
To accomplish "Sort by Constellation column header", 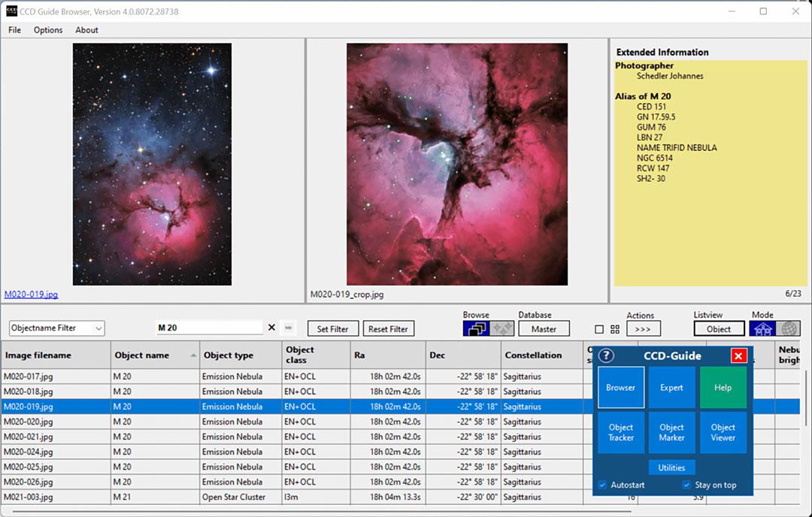I will pos(542,355).
